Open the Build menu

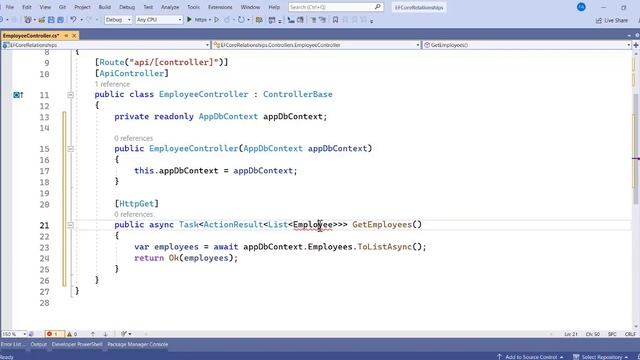105,7
